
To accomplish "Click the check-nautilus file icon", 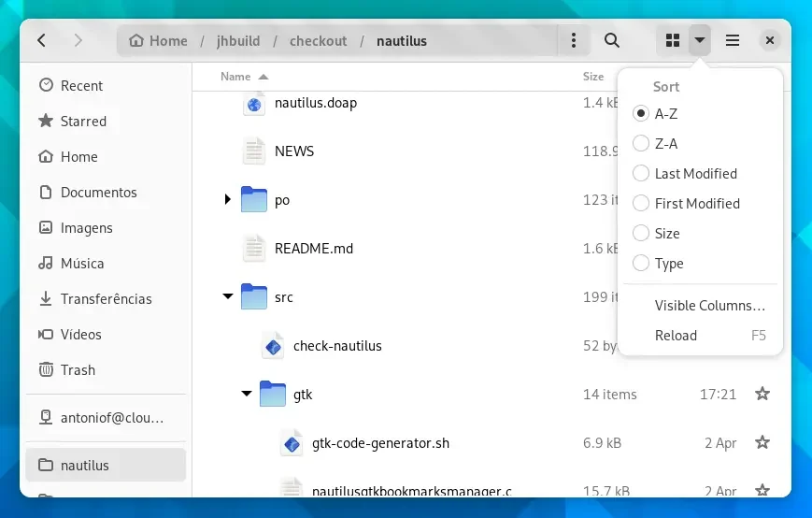I will point(273,346).
